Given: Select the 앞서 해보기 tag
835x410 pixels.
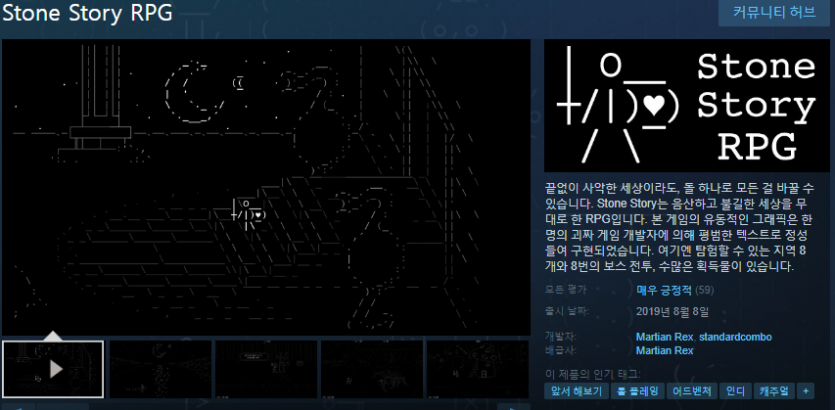Looking at the screenshot, I should (x=576, y=391).
